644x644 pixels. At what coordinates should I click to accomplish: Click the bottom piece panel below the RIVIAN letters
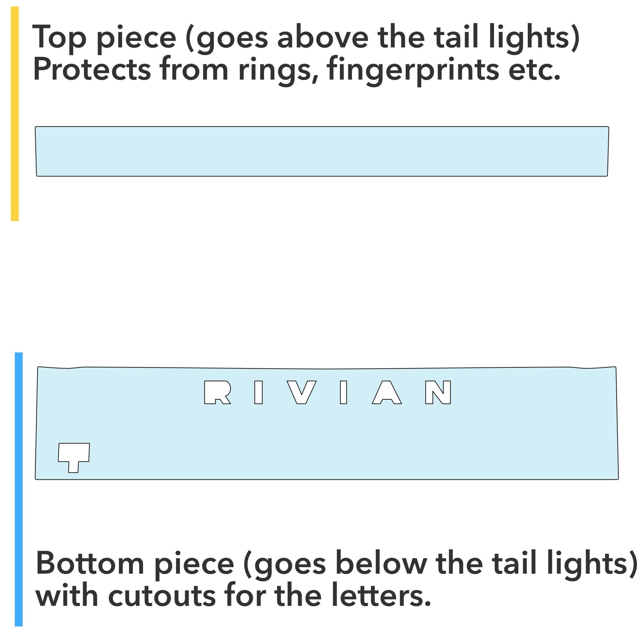(x=322, y=443)
